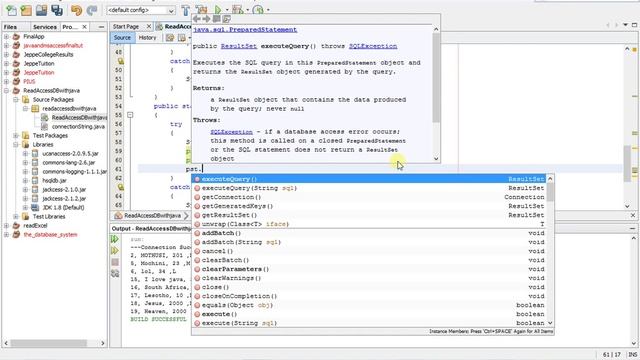Click completion list scroll down arrow
The height and width of the screenshot is (360, 640).
(550, 323)
